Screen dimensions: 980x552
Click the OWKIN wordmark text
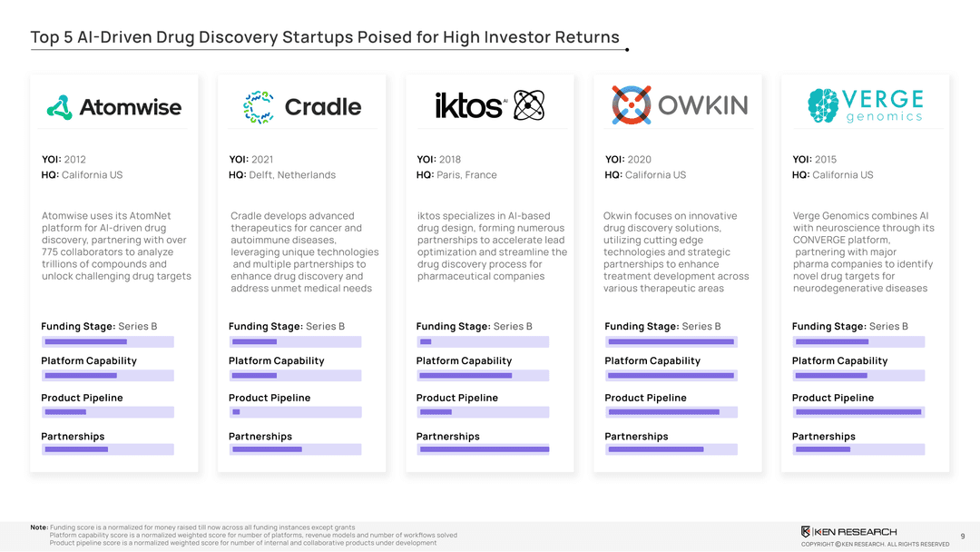pyautogui.click(x=702, y=105)
